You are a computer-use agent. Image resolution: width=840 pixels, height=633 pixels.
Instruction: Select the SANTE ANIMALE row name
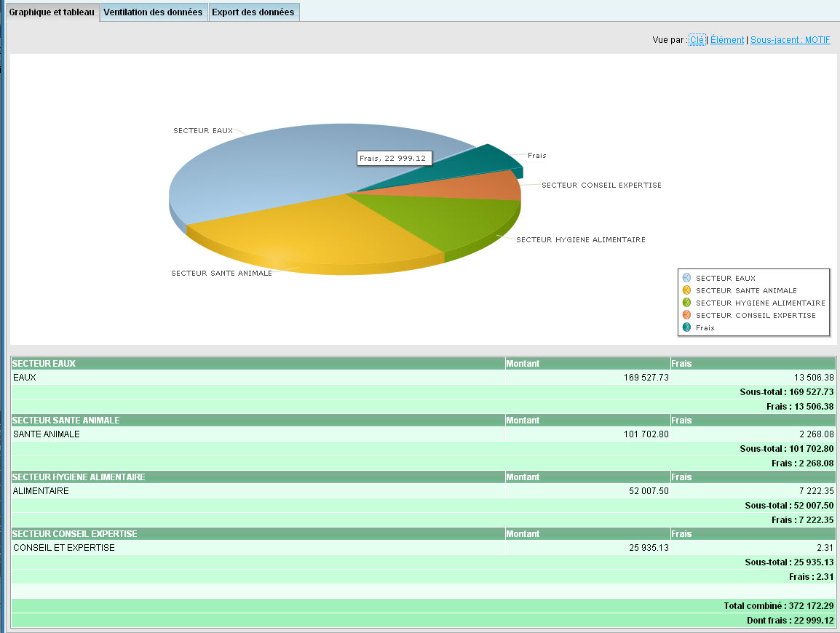click(x=47, y=434)
